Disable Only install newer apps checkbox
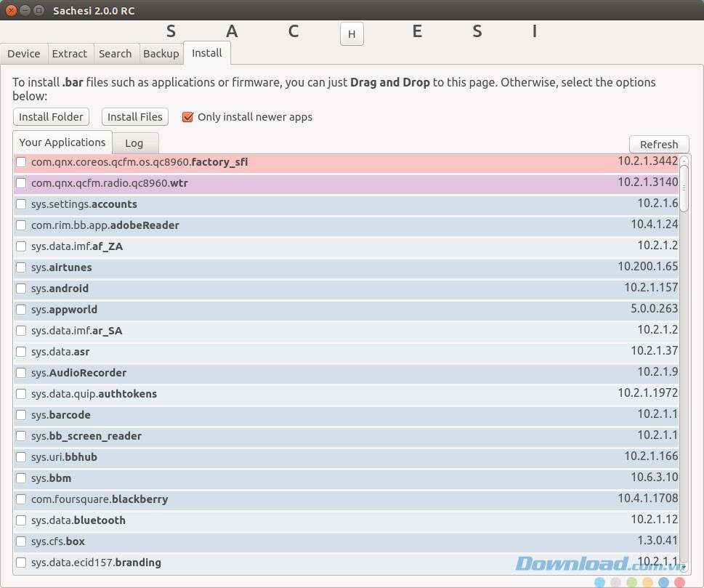 (187, 117)
